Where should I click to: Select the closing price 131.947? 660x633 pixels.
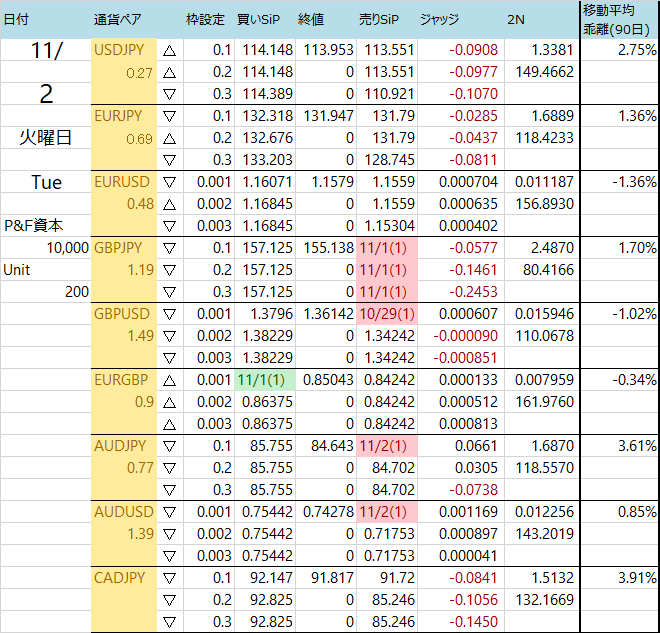pyautogui.click(x=328, y=116)
